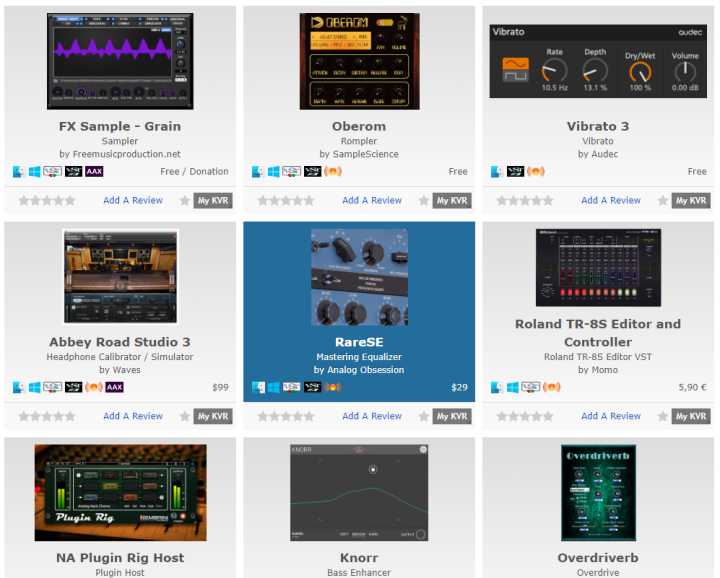Click the VST icon under RareSE
Viewport: 720px width, 578px height.
tap(292, 387)
